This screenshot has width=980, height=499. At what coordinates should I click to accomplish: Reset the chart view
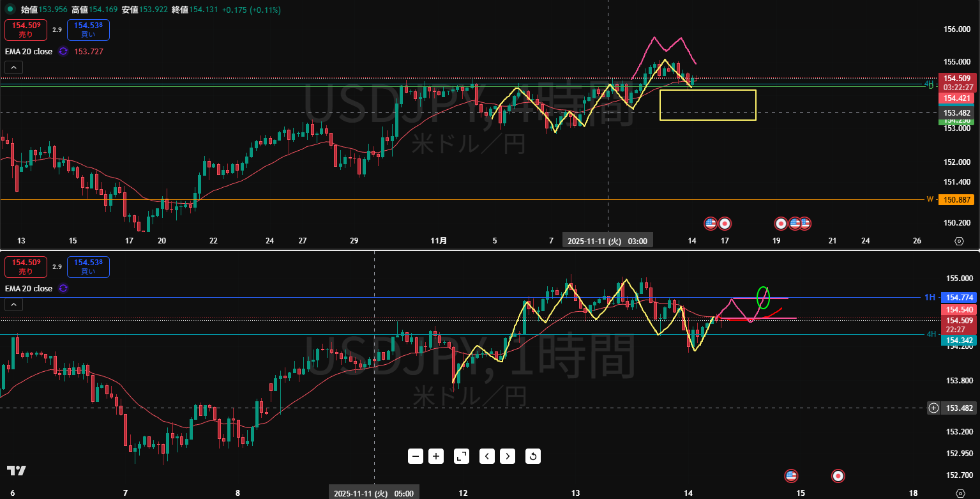[533, 456]
